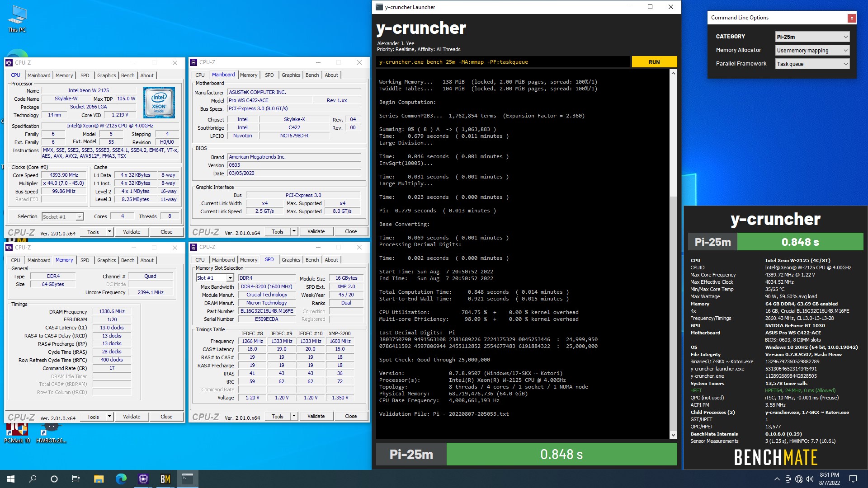This screenshot has height=488, width=868.
Task: Click the HPET row in BenchMate panel
Action: (775, 390)
